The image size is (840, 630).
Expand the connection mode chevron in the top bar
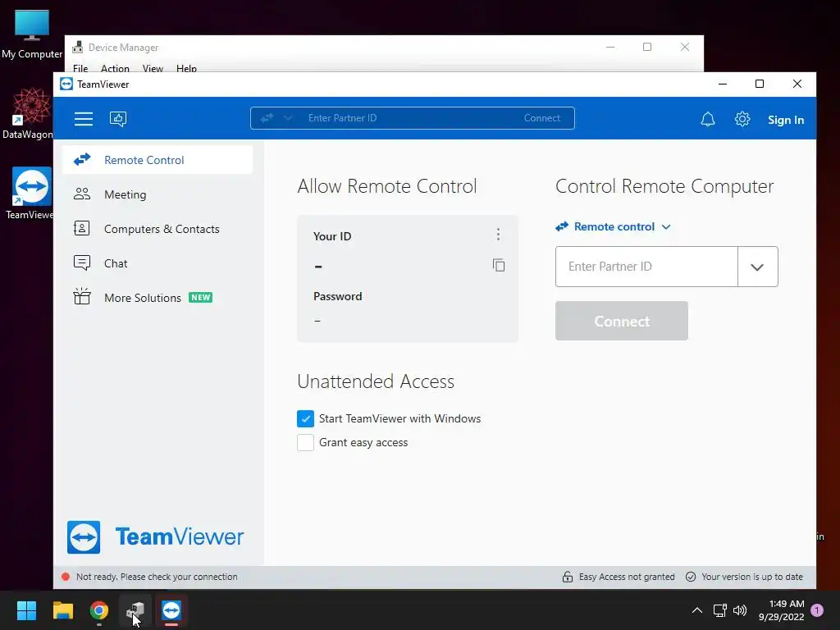(x=288, y=118)
